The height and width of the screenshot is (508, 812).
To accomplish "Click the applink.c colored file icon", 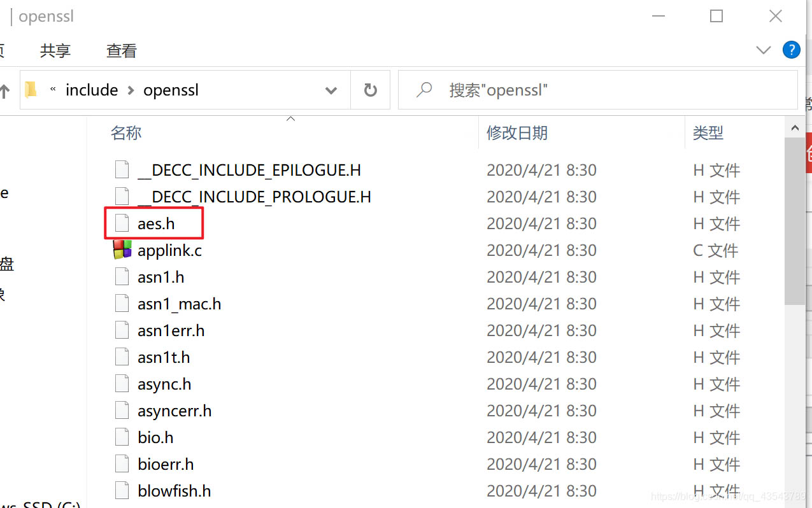I will [122, 250].
